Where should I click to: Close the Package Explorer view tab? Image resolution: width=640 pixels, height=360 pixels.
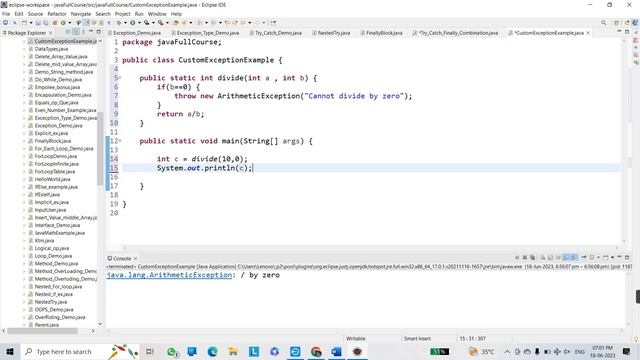coord(51,33)
